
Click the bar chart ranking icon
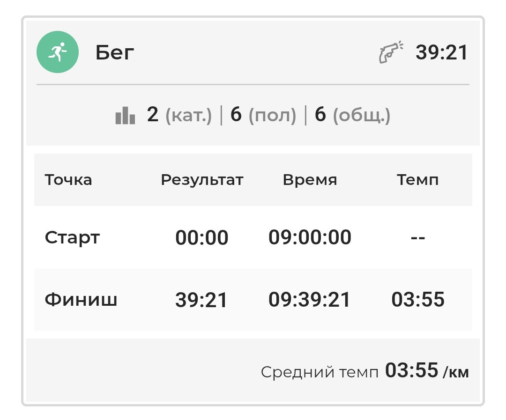tap(125, 115)
